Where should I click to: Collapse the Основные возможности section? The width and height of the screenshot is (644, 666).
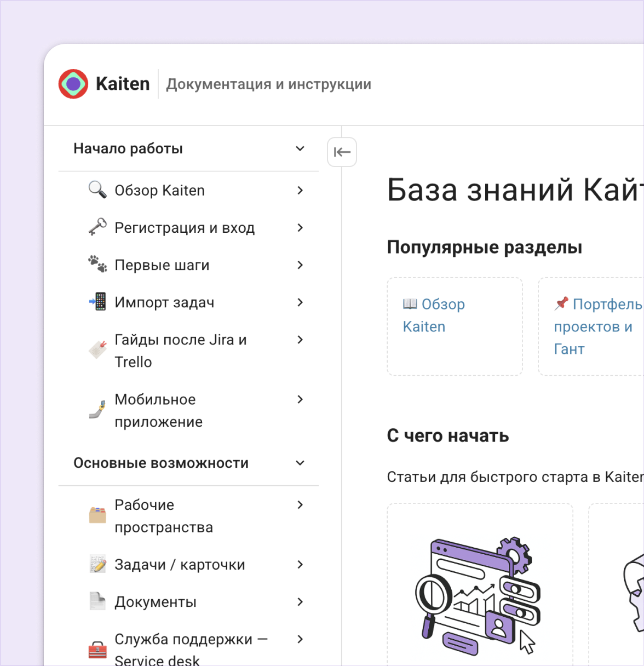[300, 463]
